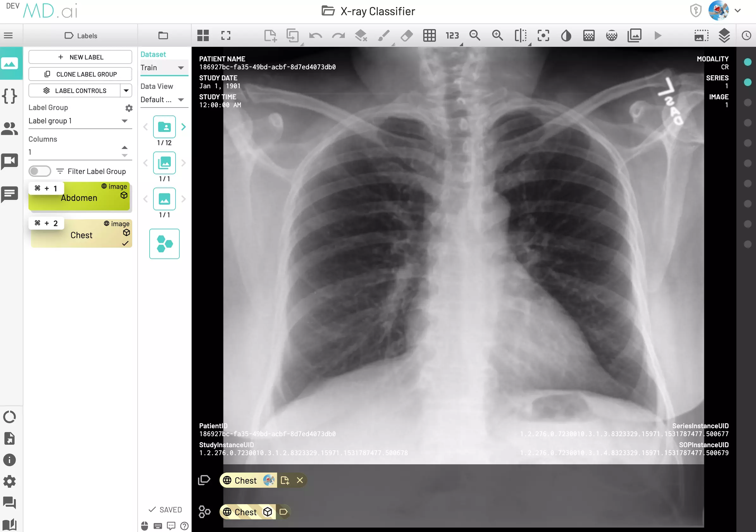Toggle the checkmark on the Chest label

pyautogui.click(x=125, y=244)
